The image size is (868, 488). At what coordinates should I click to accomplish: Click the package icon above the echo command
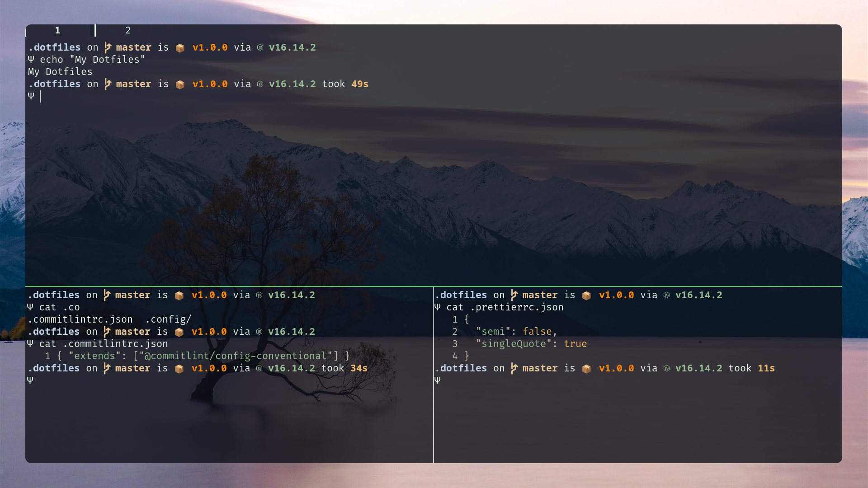[x=180, y=48]
